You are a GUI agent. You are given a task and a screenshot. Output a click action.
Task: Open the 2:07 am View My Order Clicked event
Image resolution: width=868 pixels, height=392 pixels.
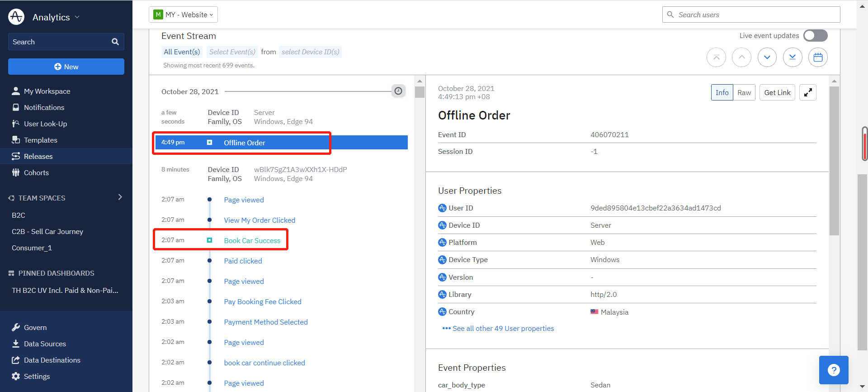pos(259,220)
